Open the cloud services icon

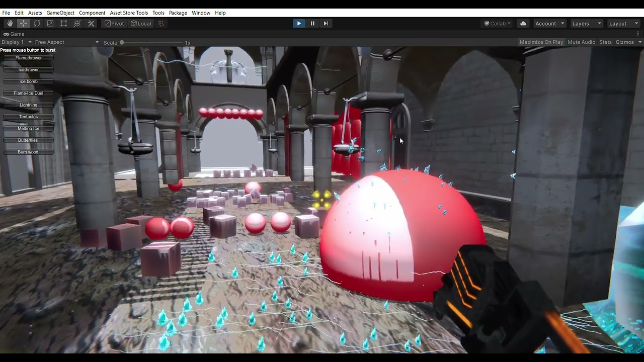[x=523, y=24]
